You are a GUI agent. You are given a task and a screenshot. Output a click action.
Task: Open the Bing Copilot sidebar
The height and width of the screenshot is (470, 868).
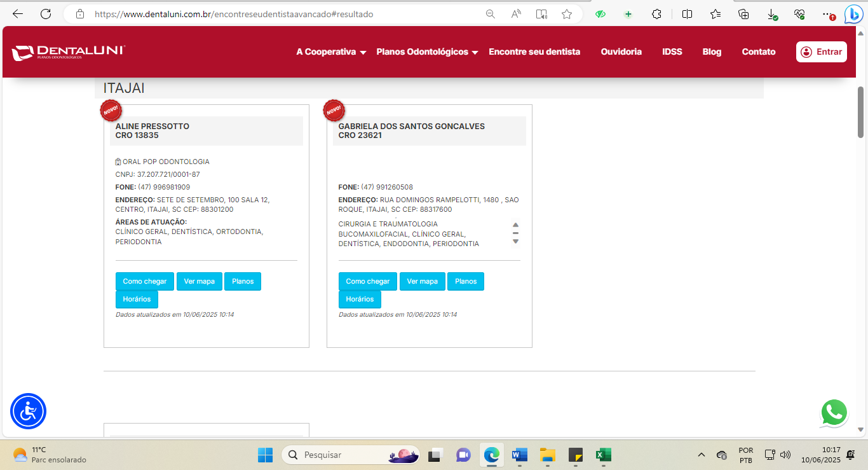pyautogui.click(x=853, y=14)
